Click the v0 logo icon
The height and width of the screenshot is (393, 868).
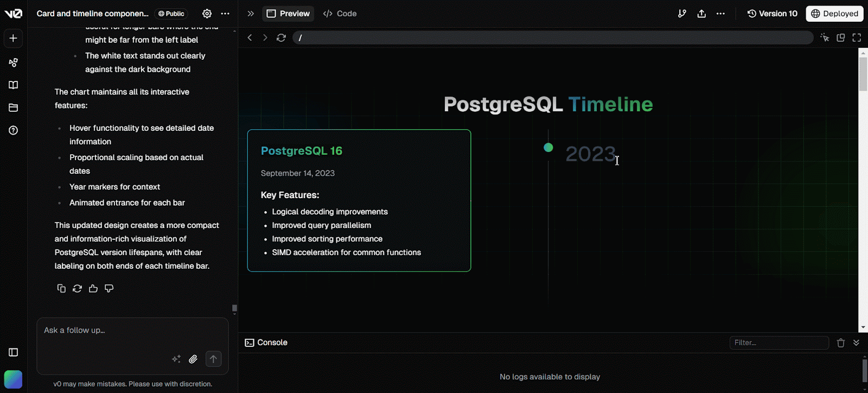(x=14, y=14)
